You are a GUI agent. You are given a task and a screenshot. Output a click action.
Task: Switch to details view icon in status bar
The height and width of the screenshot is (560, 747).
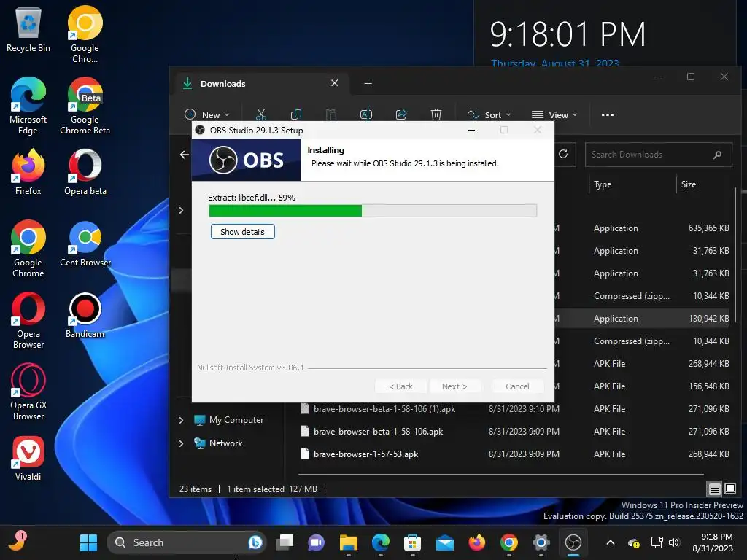coord(714,489)
